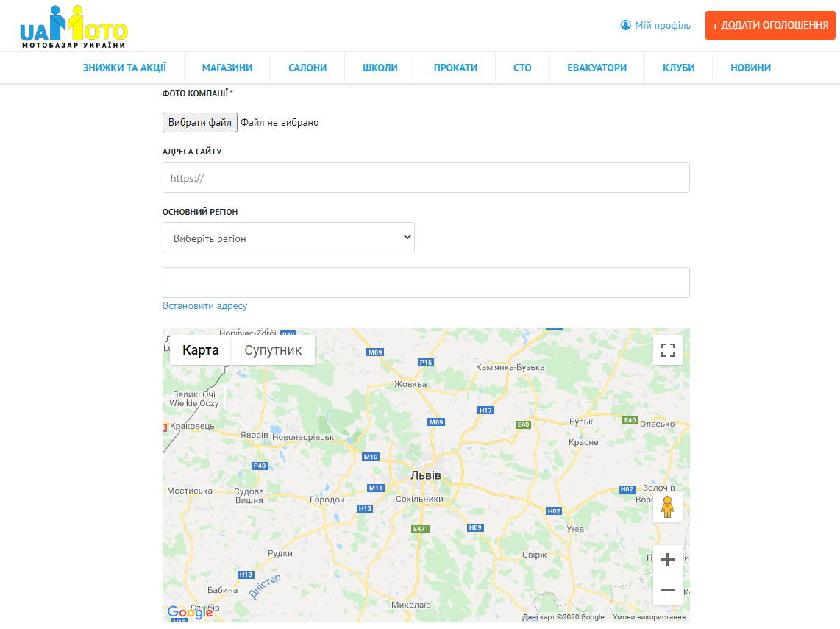Viewport: 840px width, 629px height.
Task: Click the Бабина map label
Action: click(x=222, y=590)
